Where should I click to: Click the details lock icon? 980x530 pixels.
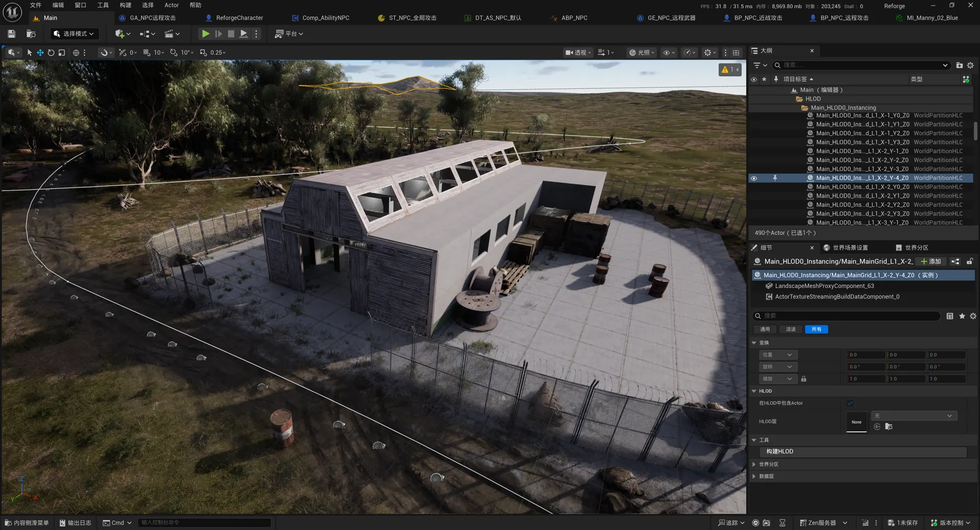(969, 261)
